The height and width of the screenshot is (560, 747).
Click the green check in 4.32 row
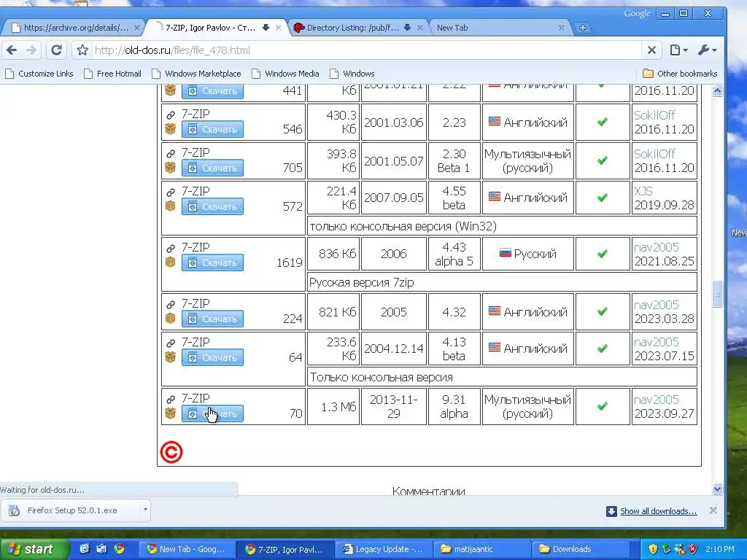coord(602,311)
